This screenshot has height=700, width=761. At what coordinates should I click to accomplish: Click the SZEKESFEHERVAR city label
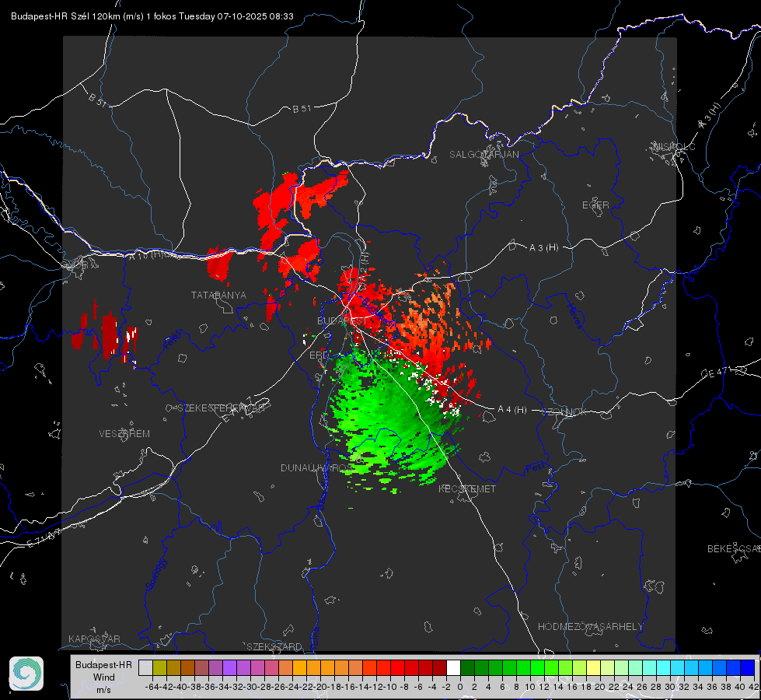click(220, 408)
